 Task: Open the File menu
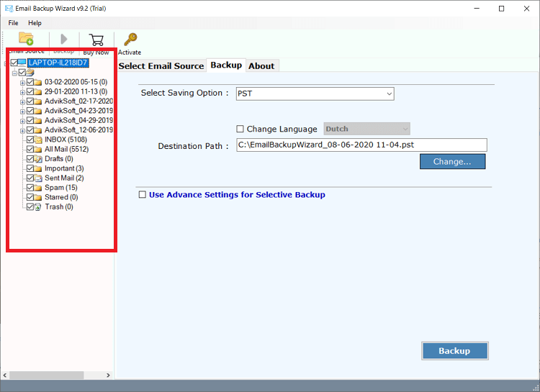14,23
